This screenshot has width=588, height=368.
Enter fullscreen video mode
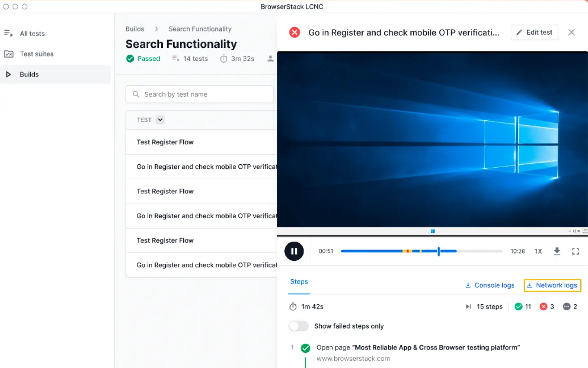575,251
